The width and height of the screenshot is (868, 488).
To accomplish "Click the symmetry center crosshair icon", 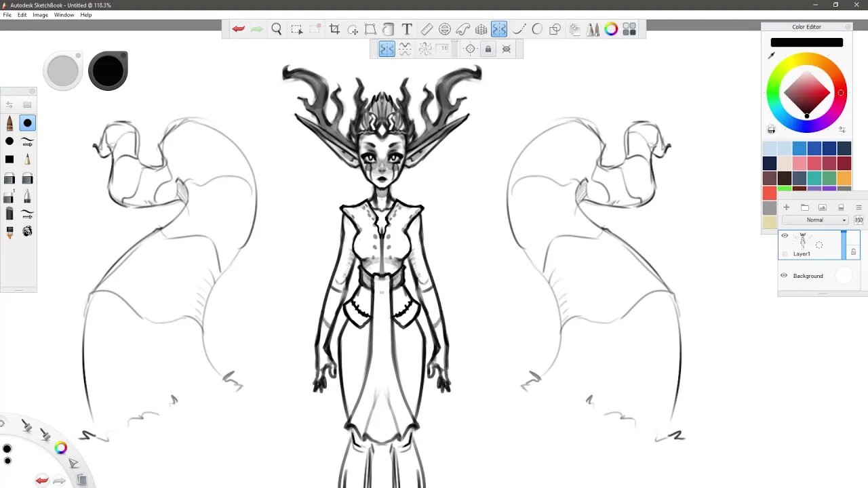I will point(470,49).
